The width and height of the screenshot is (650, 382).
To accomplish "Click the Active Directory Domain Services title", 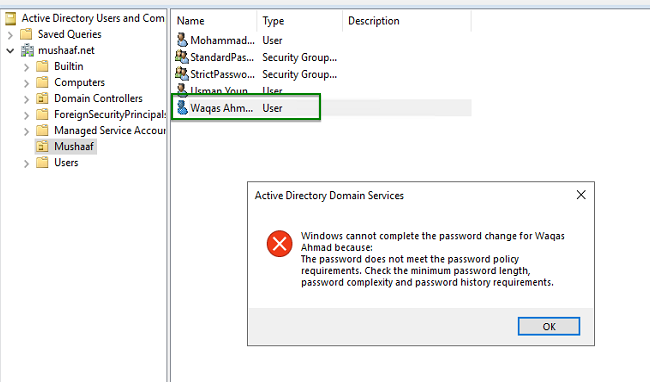I will [x=329, y=195].
